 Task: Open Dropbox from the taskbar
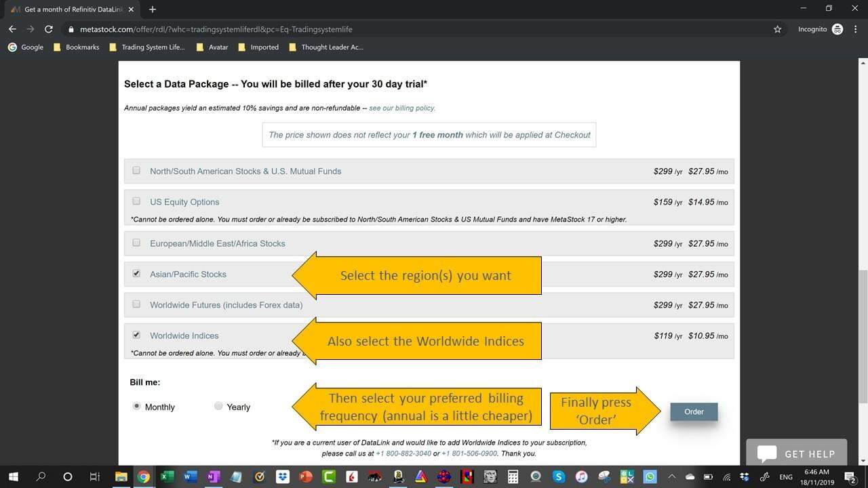(x=282, y=476)
